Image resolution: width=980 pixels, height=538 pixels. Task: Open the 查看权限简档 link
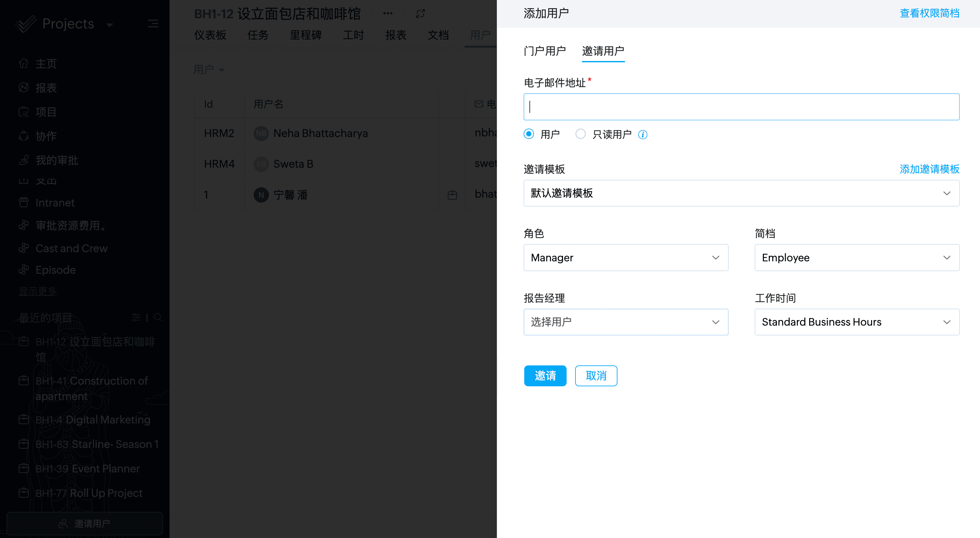[929, 13]
